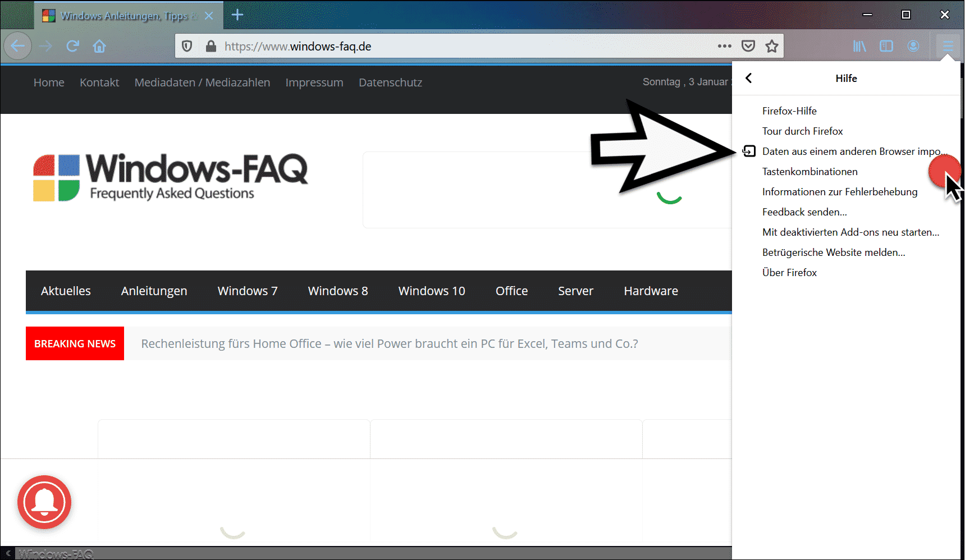Open the Windows 10 navigation item

432,291
